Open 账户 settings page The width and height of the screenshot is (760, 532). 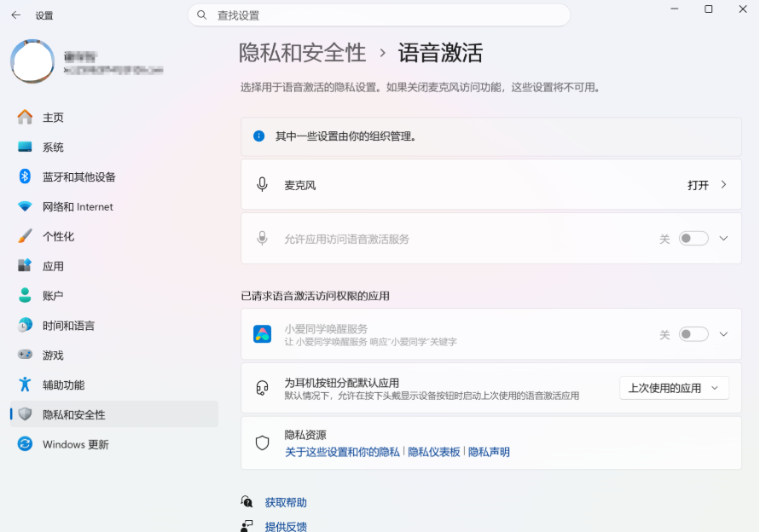point(114,296)
